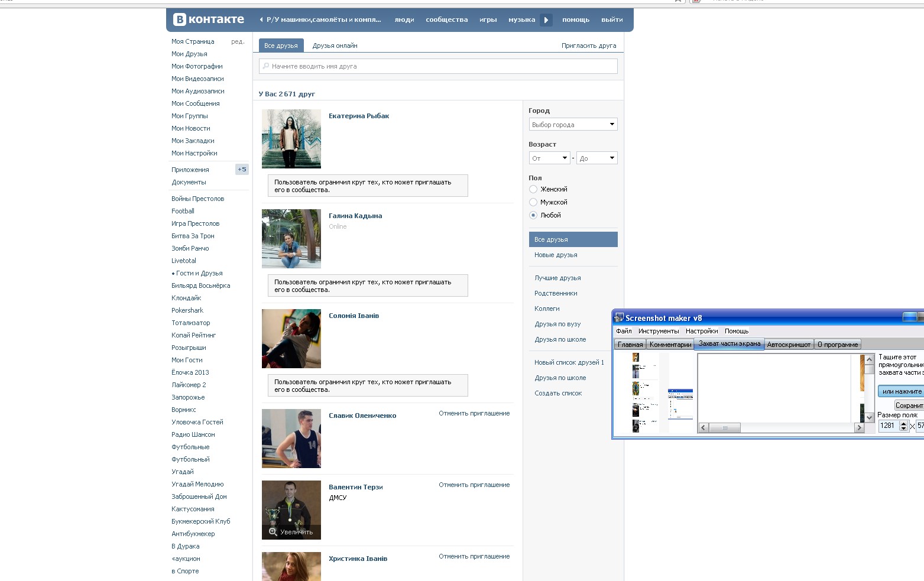The width and height of the screenshot is (924, 581).
Task: Click the search magnifier icon in friends field
Action: click(266, 66)
